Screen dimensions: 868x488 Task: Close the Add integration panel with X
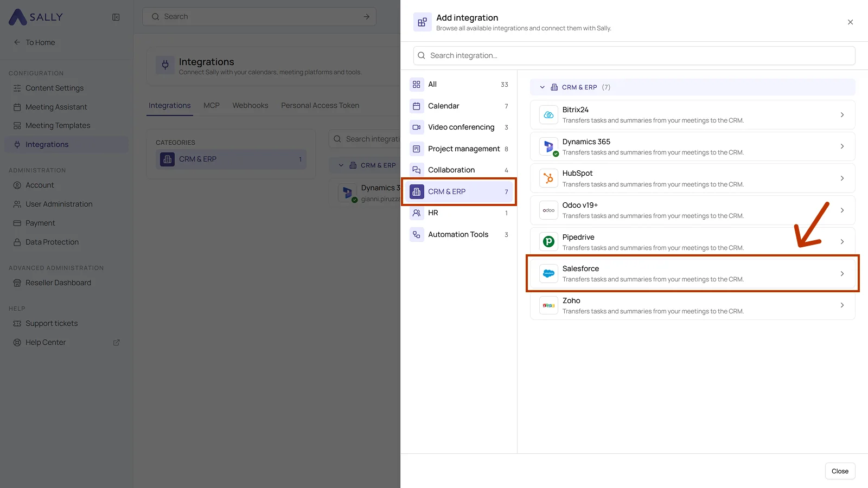click(x=850, y=22)
